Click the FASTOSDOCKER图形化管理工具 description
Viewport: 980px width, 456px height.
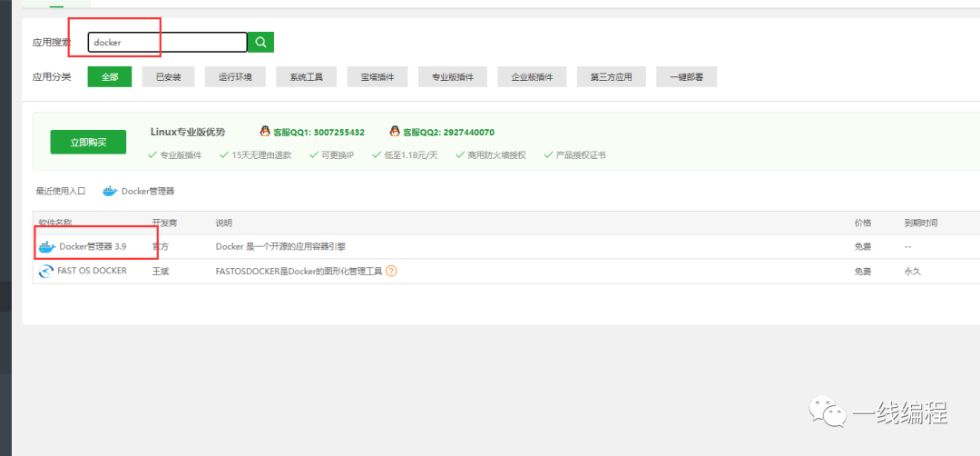point(299,272)
